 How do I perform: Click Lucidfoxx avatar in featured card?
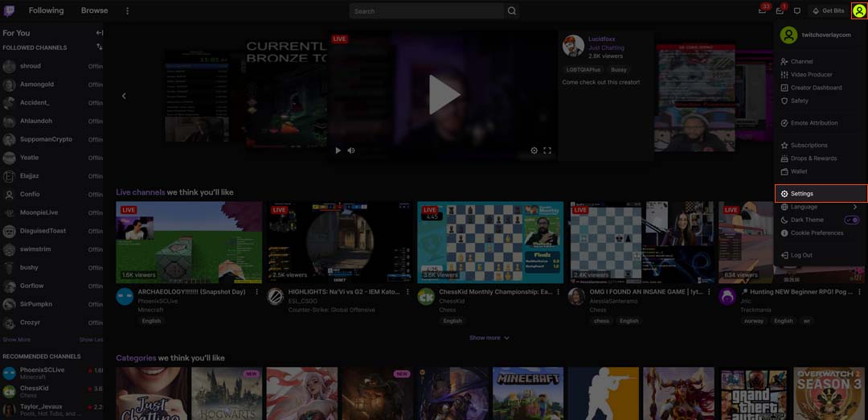point(573,45)
